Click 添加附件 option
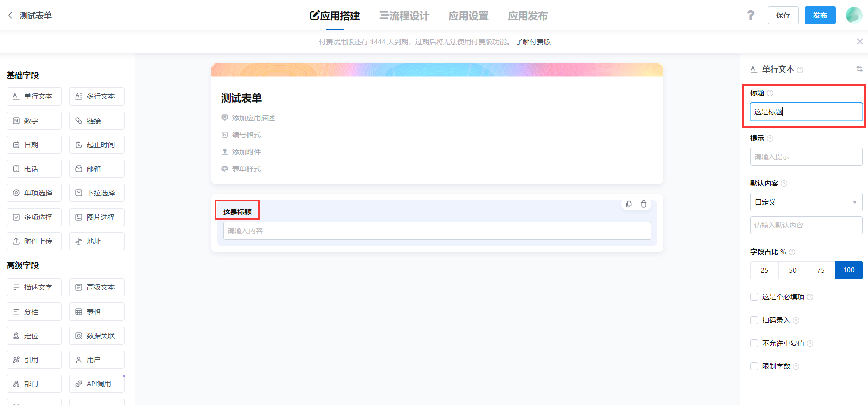This screenshot has width=868, height=405. point(241,152)
